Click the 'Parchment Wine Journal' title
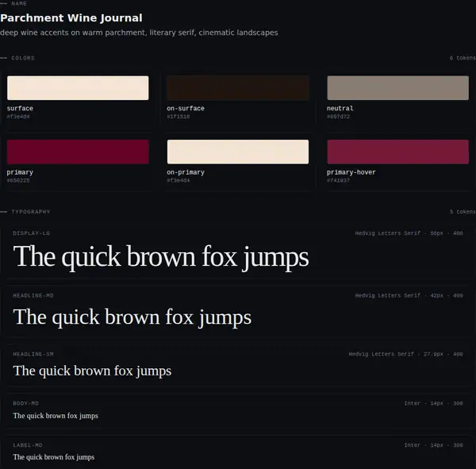Screen dimensions: 476x469 click(x=71, y=18)
